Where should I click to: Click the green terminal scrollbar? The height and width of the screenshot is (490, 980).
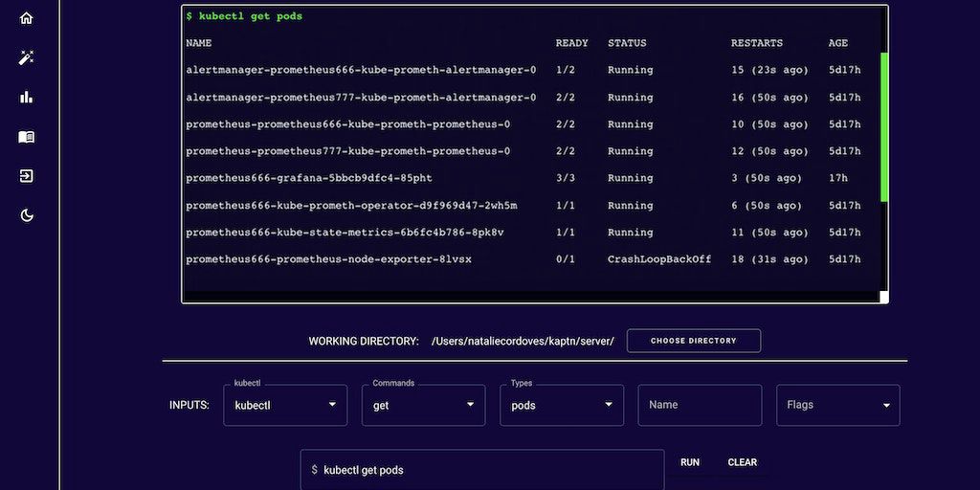(x=883, y=127)
